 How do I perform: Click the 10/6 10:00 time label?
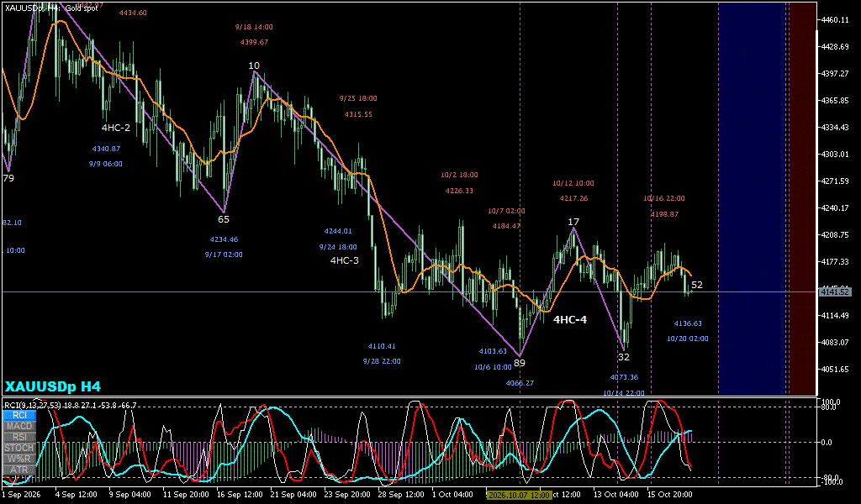pyautogui.click(x=493, y=367)
